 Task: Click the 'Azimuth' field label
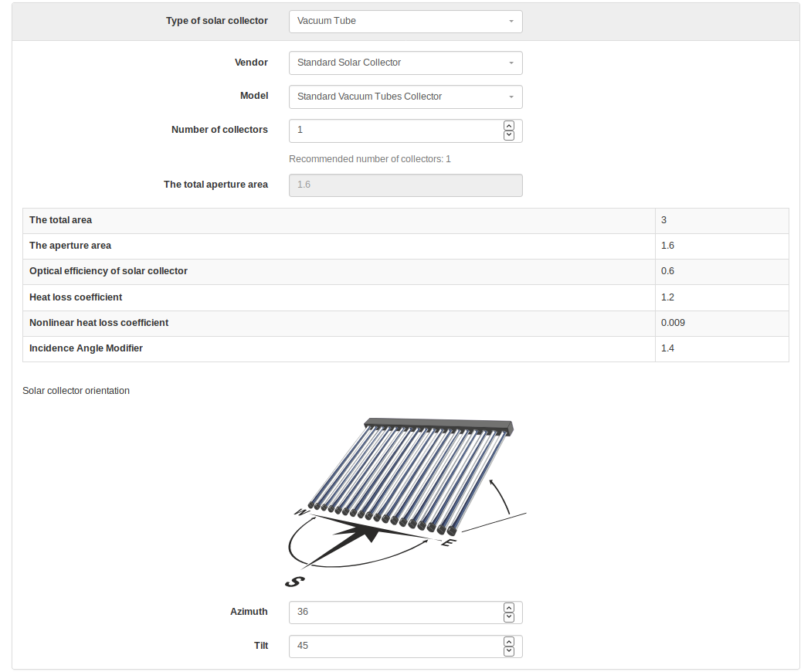click(x=249, y=612)
